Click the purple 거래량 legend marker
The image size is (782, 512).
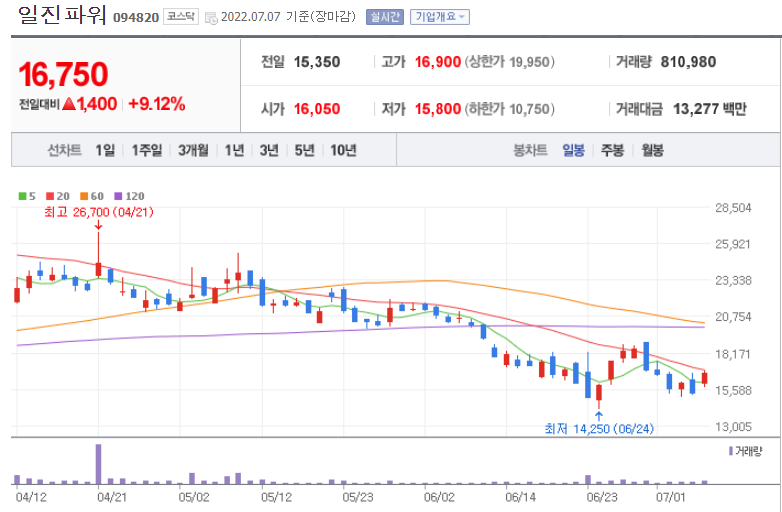731,451
